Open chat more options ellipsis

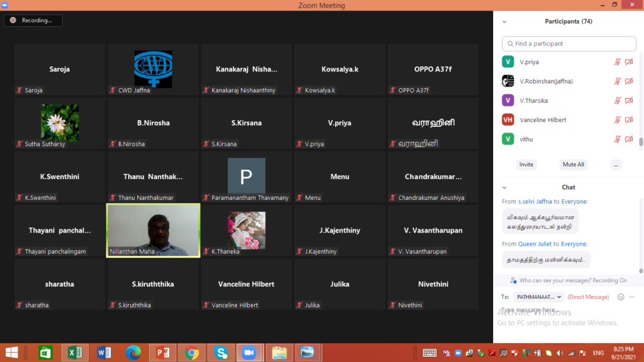point(631,297)
